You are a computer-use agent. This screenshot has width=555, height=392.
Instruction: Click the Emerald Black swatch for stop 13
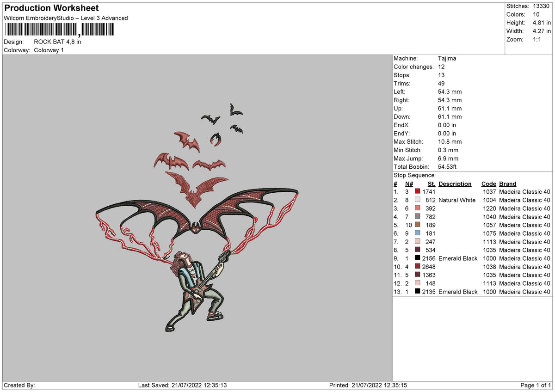pyautogui.click(x=418, y=292)
